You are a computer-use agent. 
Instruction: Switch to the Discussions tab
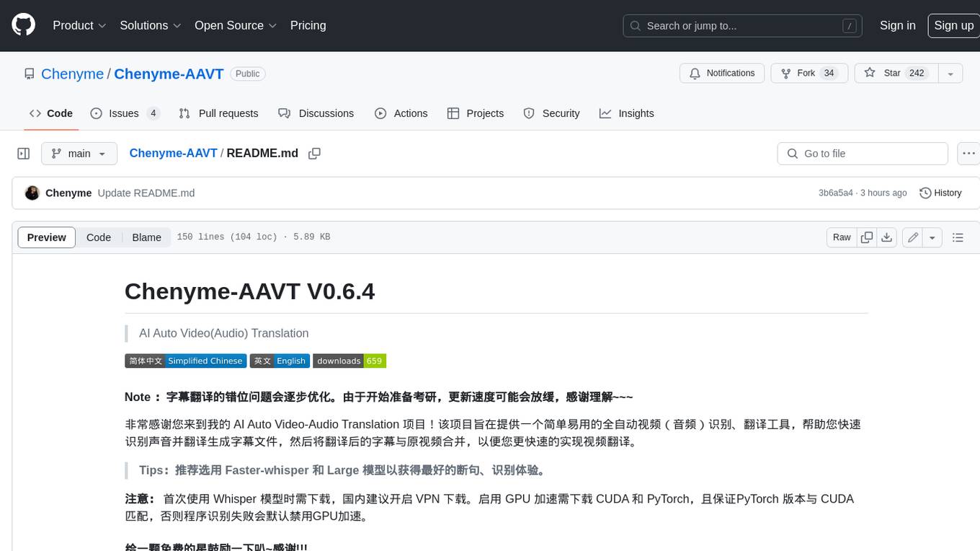coord(316,113)
